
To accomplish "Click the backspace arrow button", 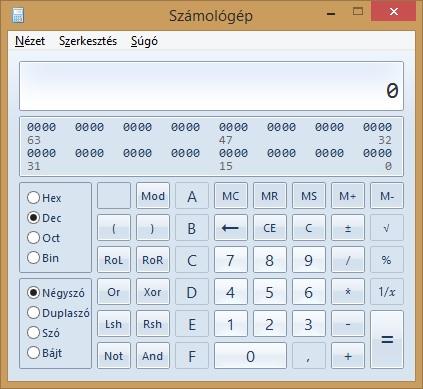I will pyautogui.click(x=231, y=228).
